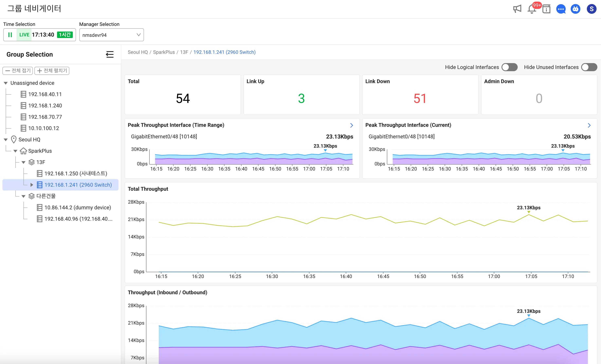The image size is (601, 364).
Task: Select 192.168.1.250 (사내테스트) tree device
Action: pyautogui.click(x=76, y=174)
